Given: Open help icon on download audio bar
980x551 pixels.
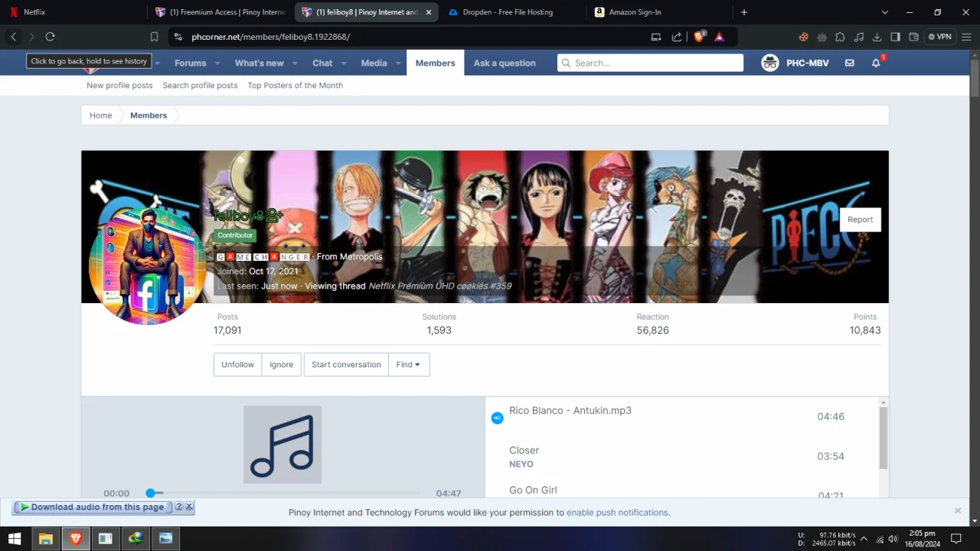Looking at the screenshot, I should click(178, 507).
